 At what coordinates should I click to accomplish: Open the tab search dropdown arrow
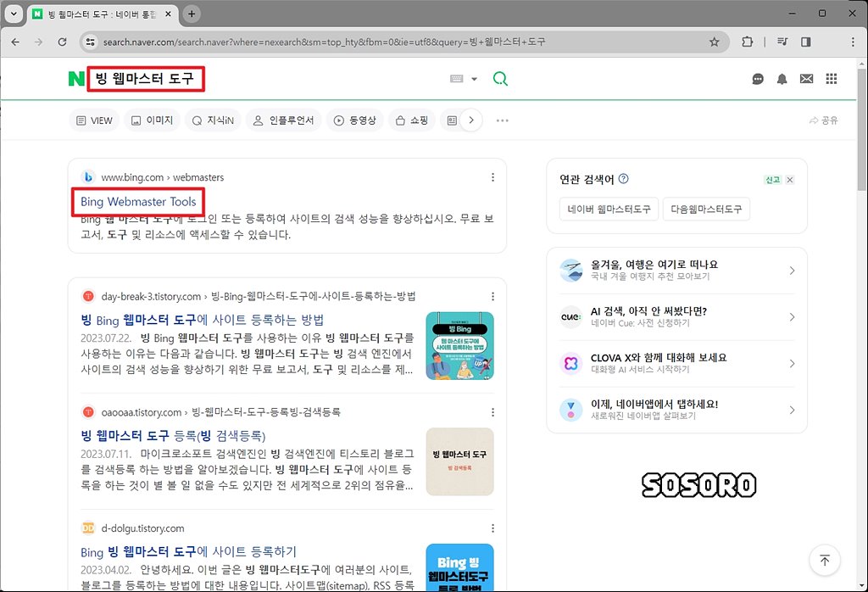point(14,14)
